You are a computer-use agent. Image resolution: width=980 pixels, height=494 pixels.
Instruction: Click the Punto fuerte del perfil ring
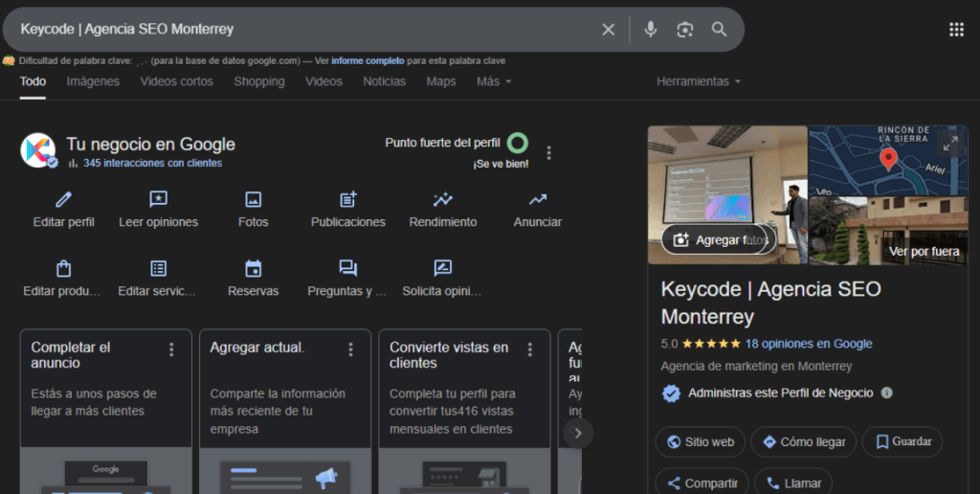point(518,144)
